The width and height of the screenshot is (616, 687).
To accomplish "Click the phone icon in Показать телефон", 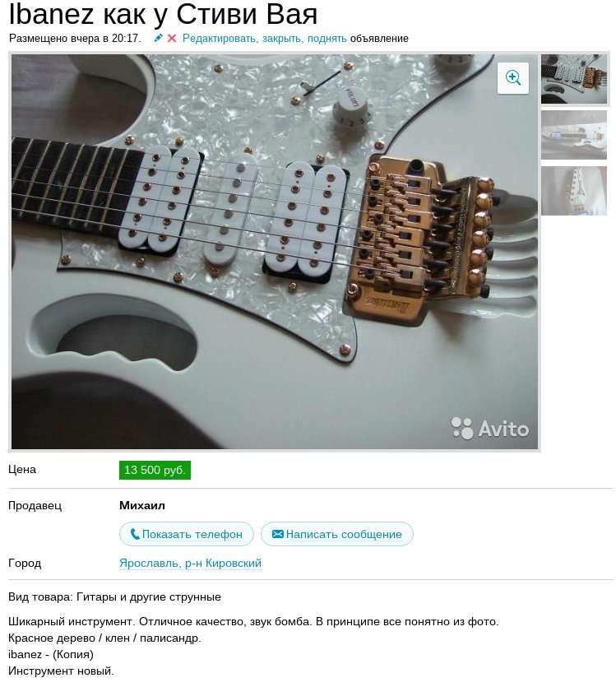I will tap(135, 534).
